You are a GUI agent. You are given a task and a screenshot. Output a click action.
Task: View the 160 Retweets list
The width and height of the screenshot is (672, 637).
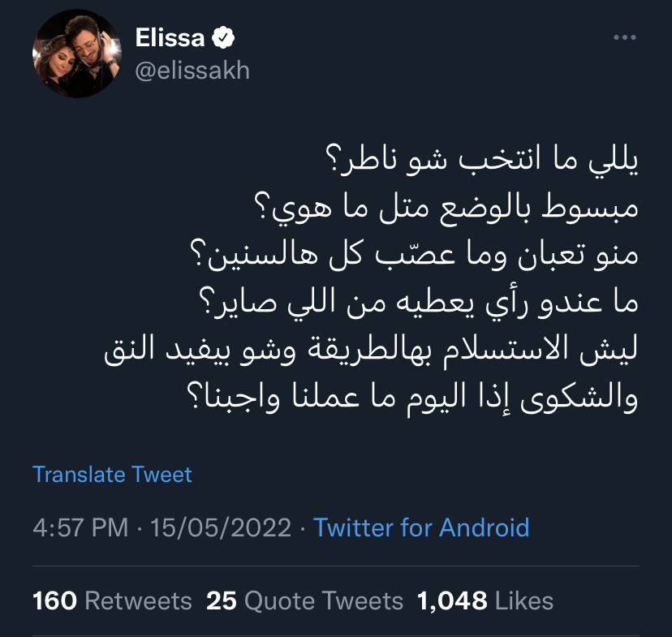coord(112,600)
